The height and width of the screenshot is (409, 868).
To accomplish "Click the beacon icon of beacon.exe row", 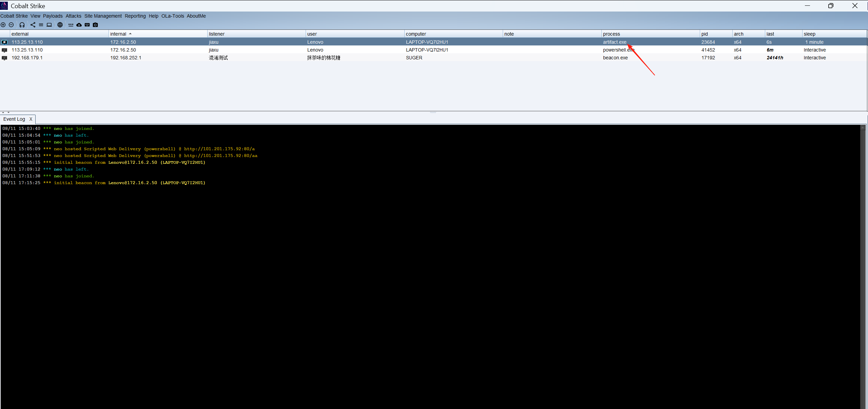I will pyautogui.click(x=4, y=58).
